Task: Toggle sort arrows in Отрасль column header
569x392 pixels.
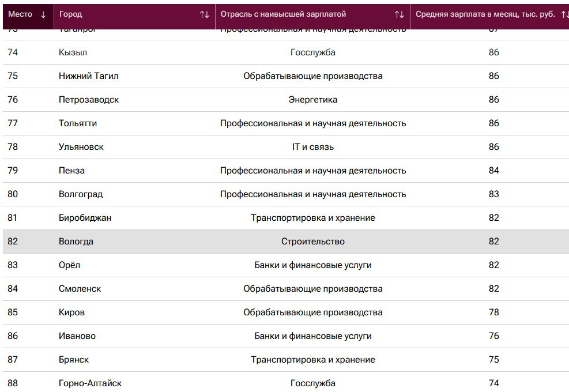Action: pos(399,14)
